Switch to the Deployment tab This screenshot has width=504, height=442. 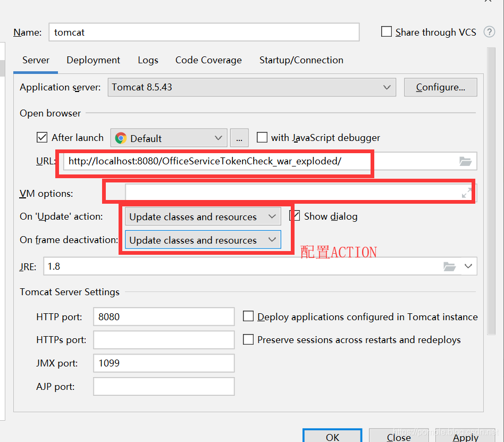pyautogui.click(x=93, y=60)
